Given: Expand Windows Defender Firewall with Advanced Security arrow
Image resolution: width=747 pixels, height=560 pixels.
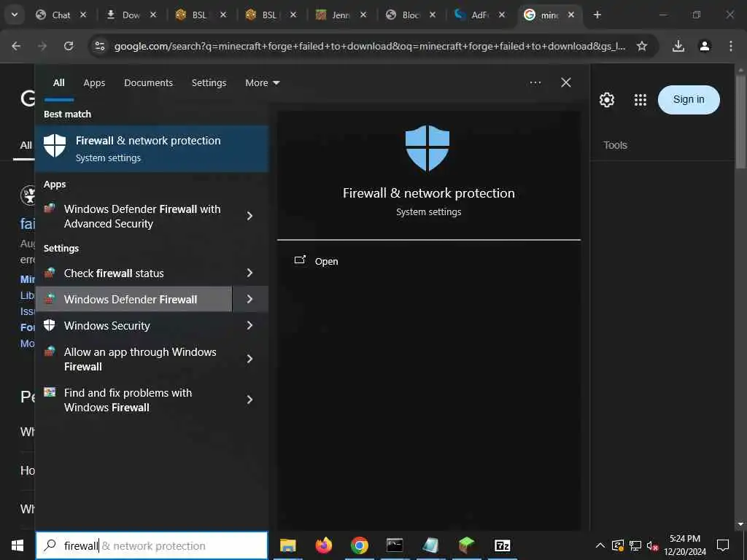Looking at the screenshot, I should [x=249, y=216].
